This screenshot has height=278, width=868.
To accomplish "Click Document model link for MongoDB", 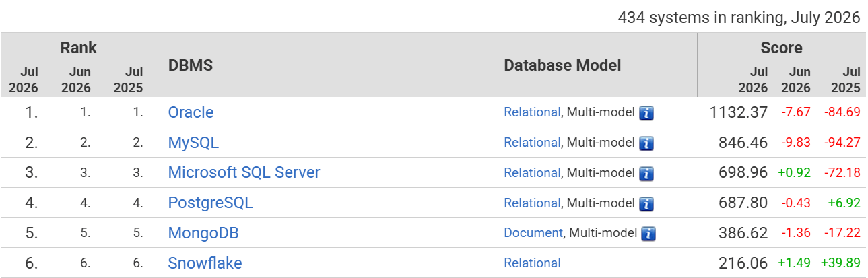I will (x=533, y=233).
